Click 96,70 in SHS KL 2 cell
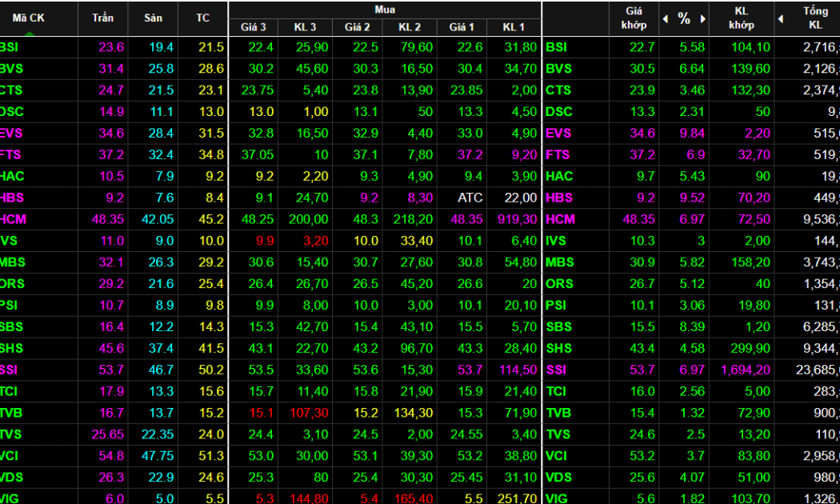The width and height of the screenshot is (840, 504). (416, 348)
